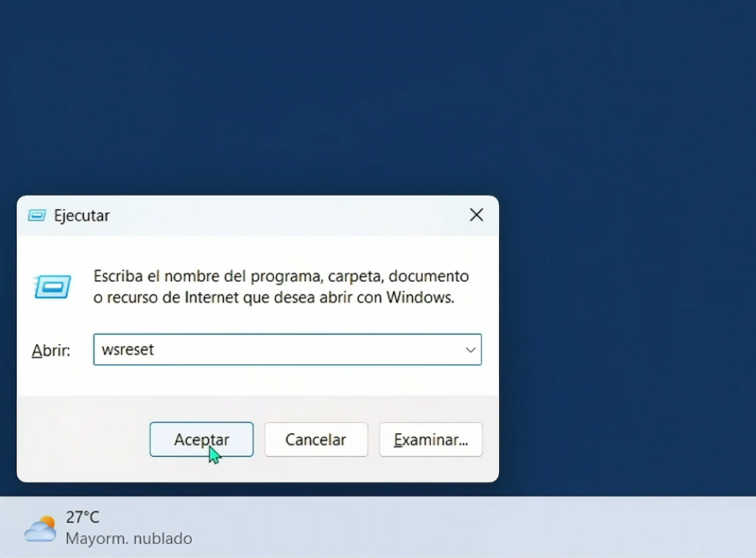
Task: Click Cancelar to dismiss the dialog
Action: [316, 439]
